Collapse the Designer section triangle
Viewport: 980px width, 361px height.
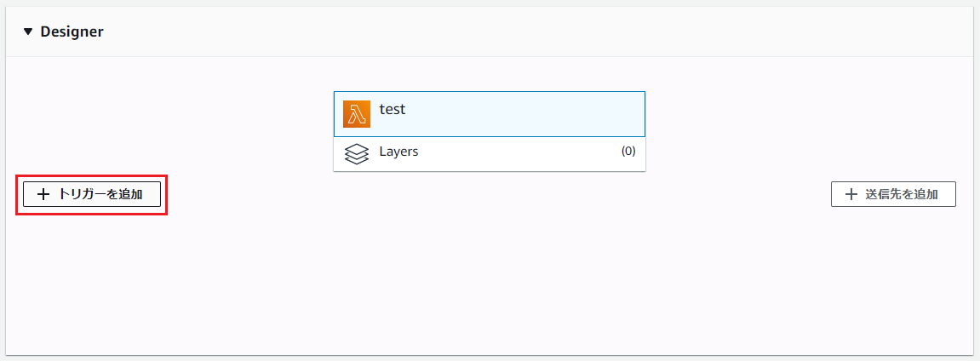pyautogui.click(x=28, y=32)
